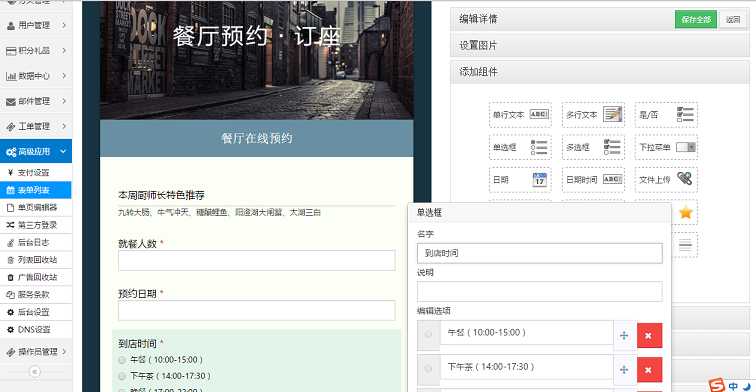The image size is (756, 392).
Task: Add a 日期时间 datetime component
Action: (x=593, y=179)
